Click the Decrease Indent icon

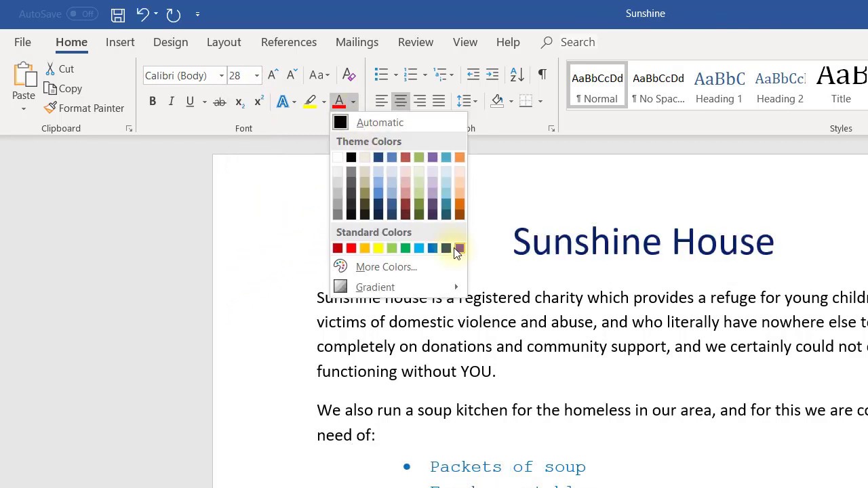[x=473, y=75]
